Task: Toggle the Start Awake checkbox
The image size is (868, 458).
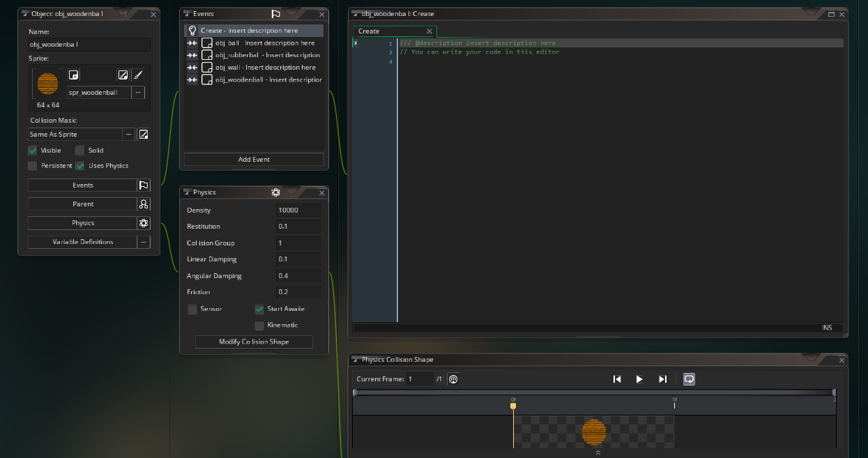Action: click(x=259, y=310)
